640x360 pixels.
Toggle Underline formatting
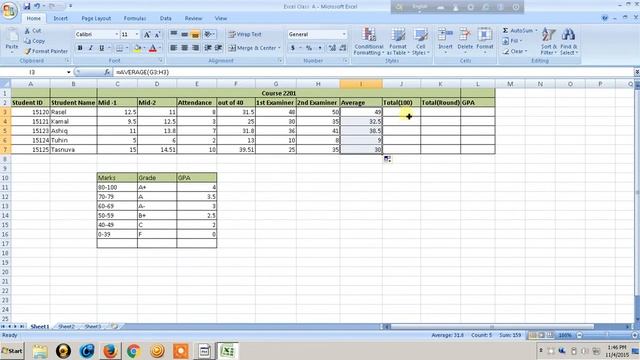pos(101,48)
